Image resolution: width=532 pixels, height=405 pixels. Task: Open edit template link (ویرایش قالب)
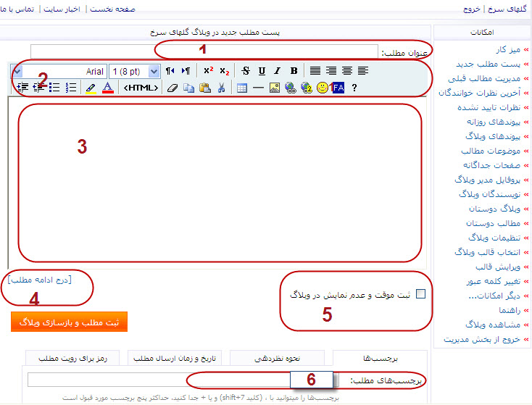click(x=498, y=267)
